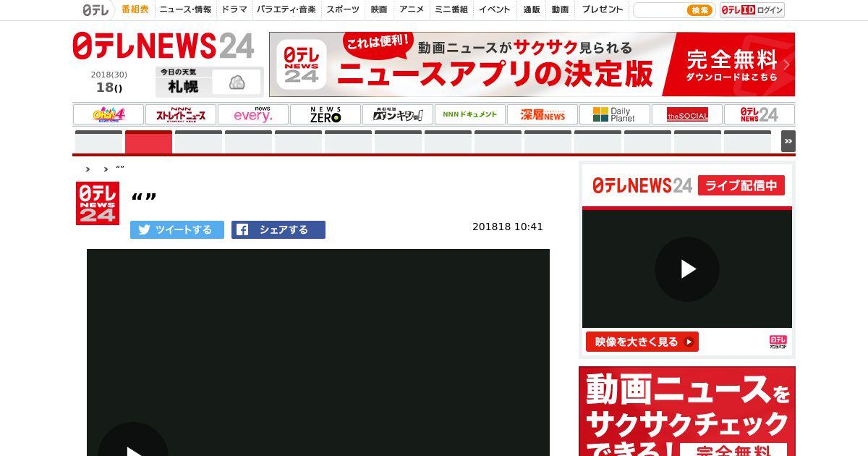This screenshot has height=456, width=868.
Task: Open the ドラマ menu item
Action: tap(234, 9)
